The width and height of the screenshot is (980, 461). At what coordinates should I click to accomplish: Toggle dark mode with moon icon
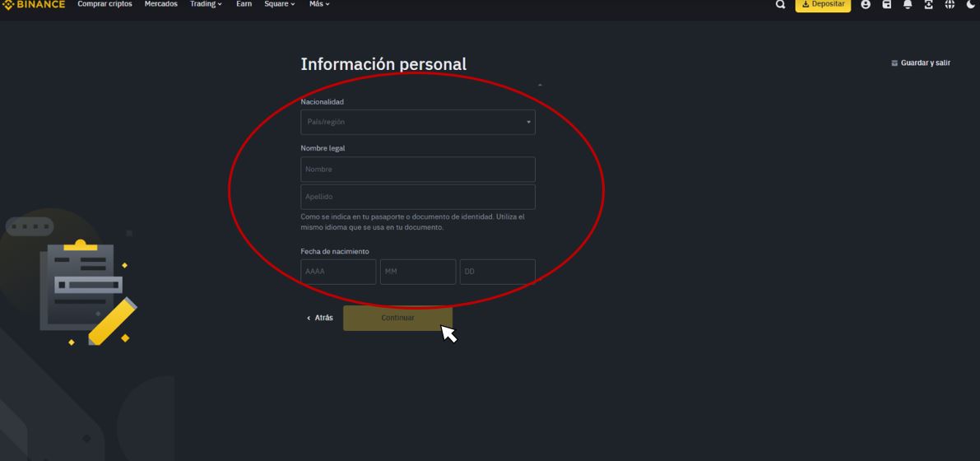[970, 5]
